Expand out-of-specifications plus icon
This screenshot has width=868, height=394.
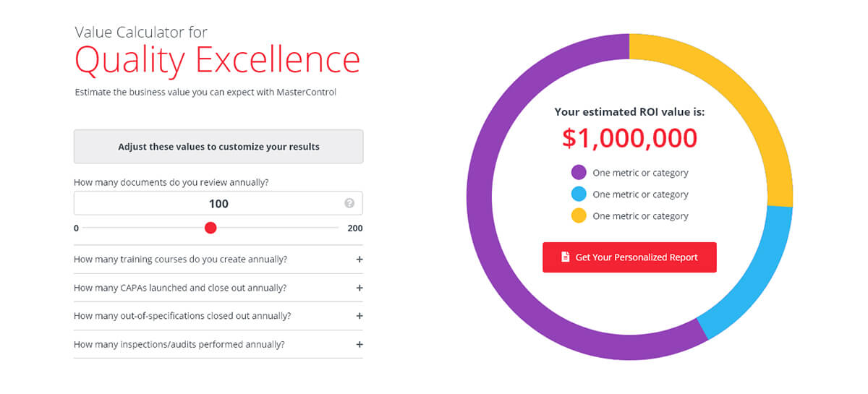click(359, 316)
